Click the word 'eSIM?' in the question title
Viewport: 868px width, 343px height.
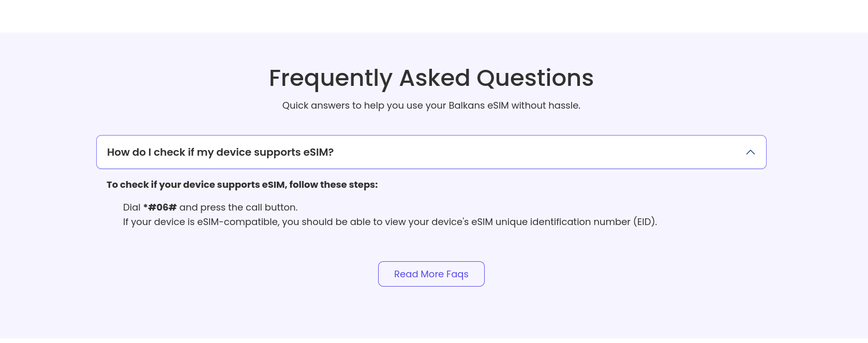tap(318, 152)
